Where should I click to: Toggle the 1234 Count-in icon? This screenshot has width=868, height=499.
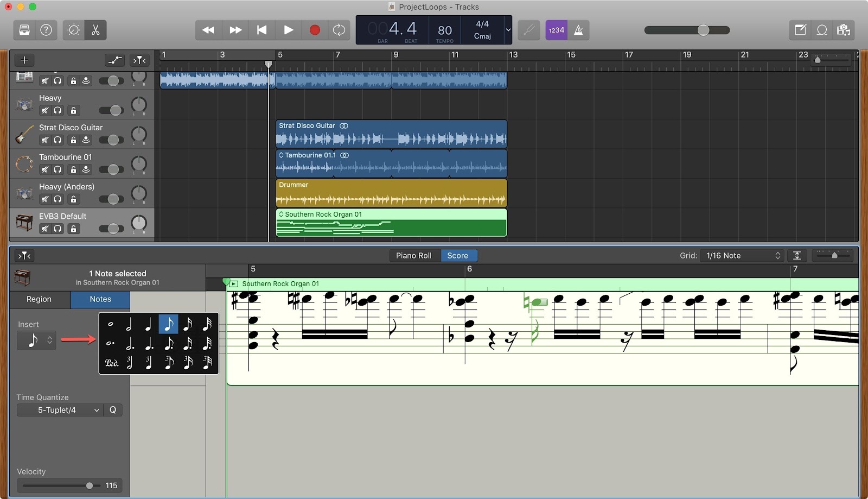coord(556,30)
